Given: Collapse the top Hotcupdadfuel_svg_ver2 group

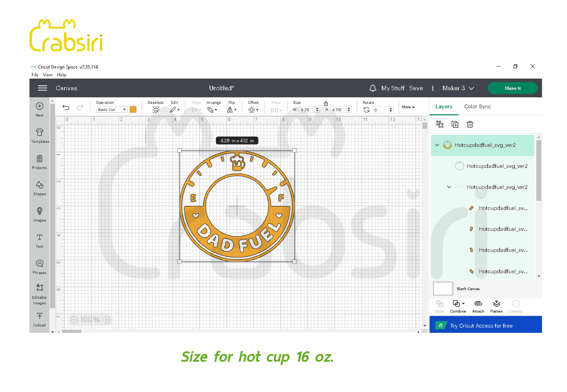Looking at the screenshot, I should coord(437,145).
